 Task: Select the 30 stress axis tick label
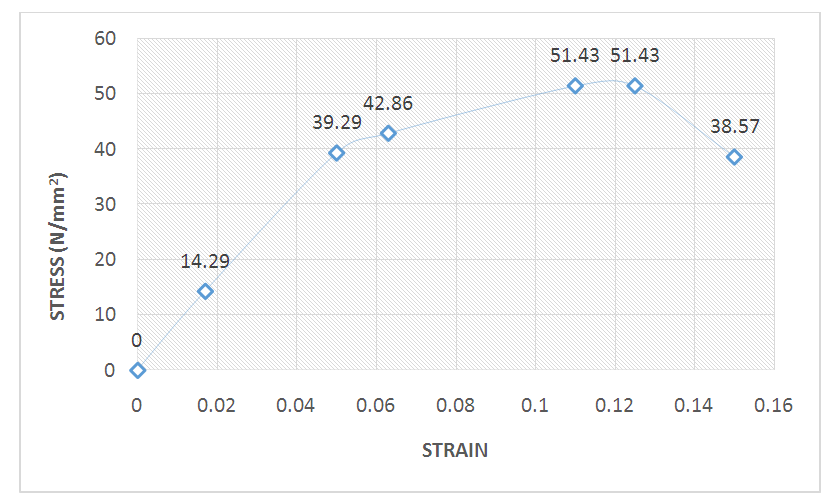coord(105,205)
